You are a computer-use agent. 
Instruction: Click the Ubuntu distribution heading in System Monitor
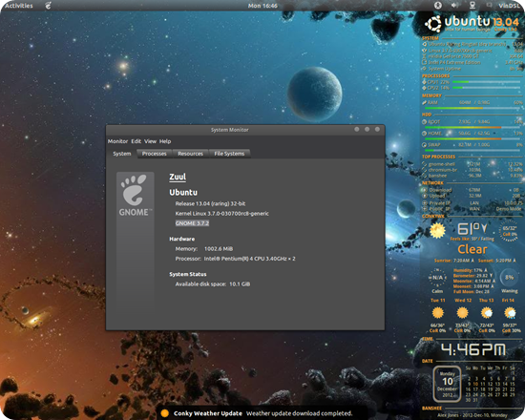(183, 192)
